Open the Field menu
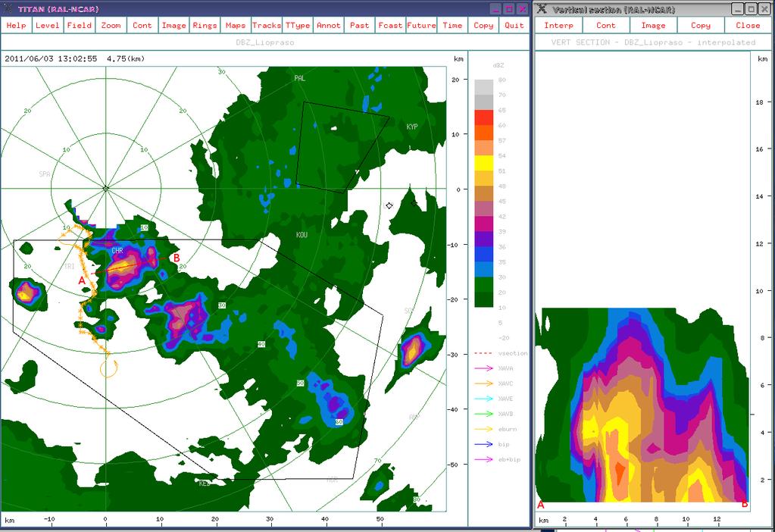Image resolution: width=775 pixels, height=532 pixels. click(x=79, y=25)
